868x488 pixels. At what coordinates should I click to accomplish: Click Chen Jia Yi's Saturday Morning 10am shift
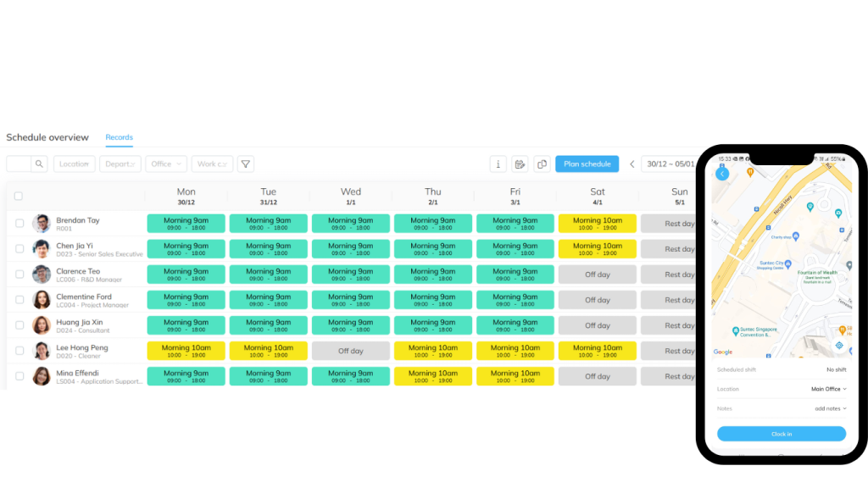(x=598, y=249)
